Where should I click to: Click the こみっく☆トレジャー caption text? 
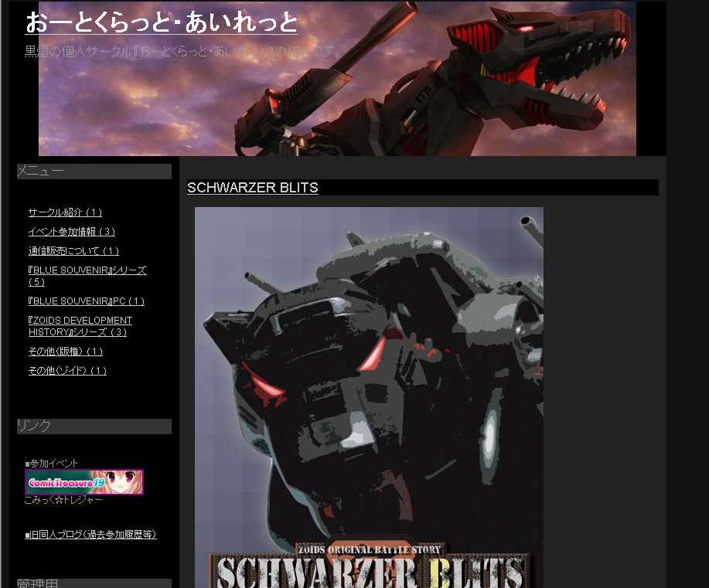[x=63, y=499]
